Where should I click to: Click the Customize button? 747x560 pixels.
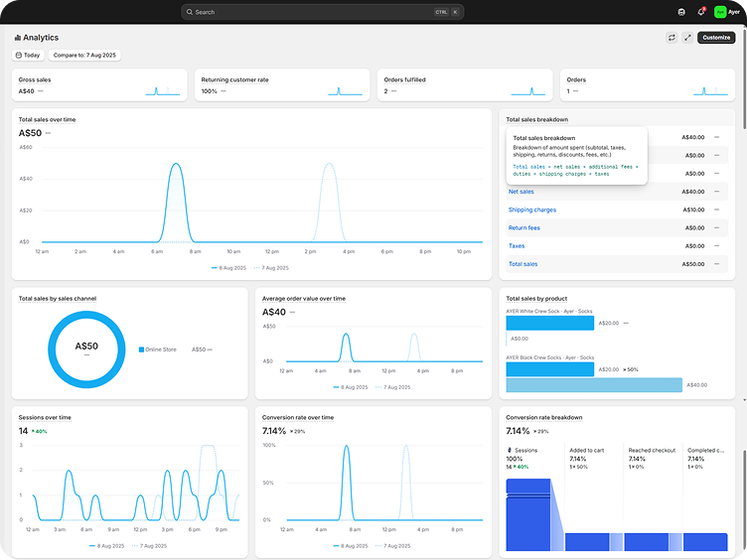716,38
